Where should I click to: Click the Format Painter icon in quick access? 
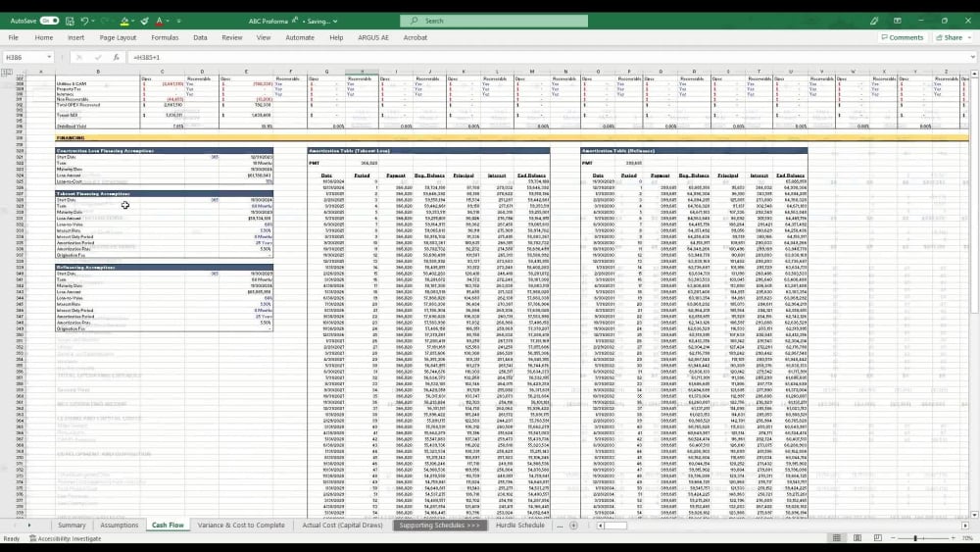[x=145, y=21]
